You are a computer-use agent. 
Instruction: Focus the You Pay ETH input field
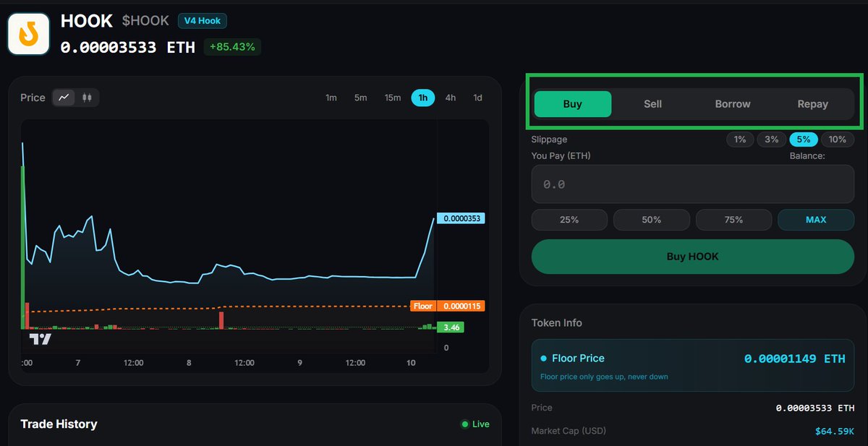pos(693,184)
